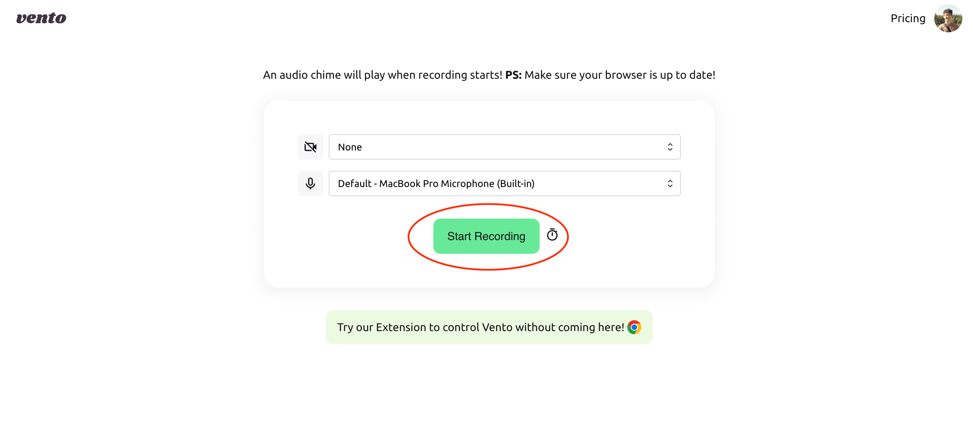Click the camera disabled icon
Viewport: 980px width, 426px height.
310,147
